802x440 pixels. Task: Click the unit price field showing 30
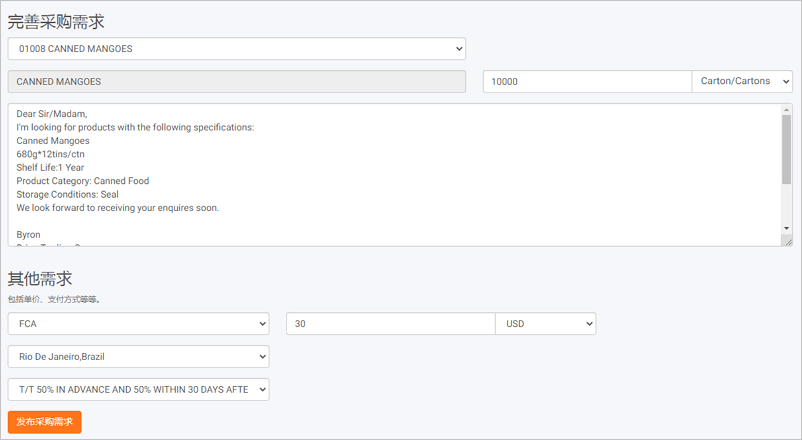click(390, 324)
